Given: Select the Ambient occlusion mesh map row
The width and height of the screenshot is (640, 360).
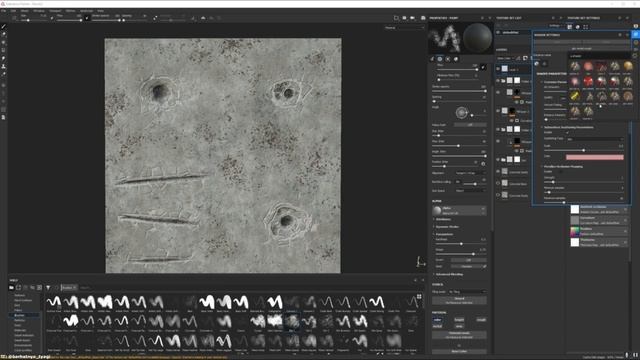Looking at the screenshot, I should tap(599, 209).
